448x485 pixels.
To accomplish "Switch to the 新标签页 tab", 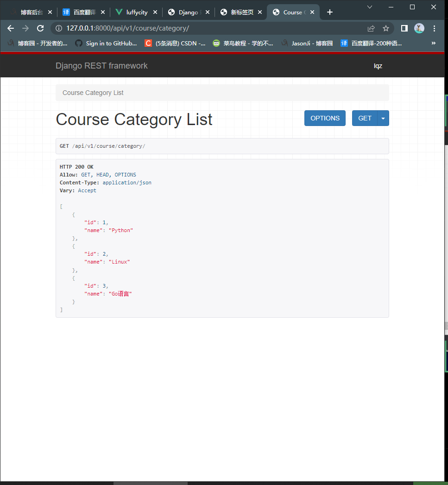I will [x=242, y=12].
